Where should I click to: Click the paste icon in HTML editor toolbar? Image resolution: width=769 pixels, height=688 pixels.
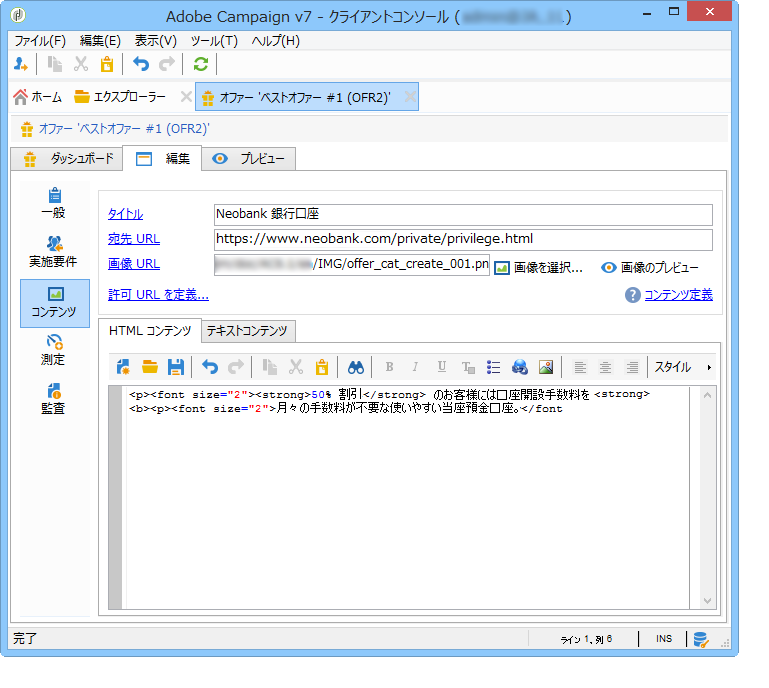[322, 367]
